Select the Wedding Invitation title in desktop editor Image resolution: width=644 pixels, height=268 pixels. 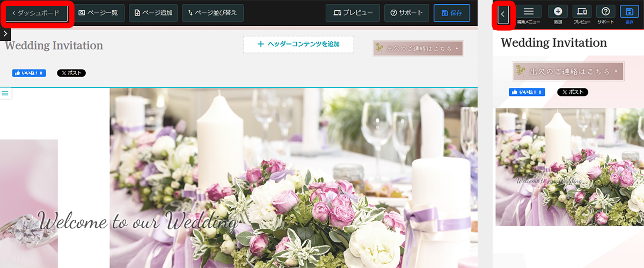click(x=54, y=46)
